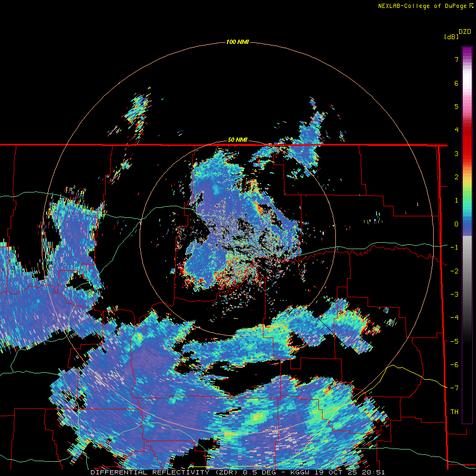Click the TH label on the color scale
476x476 pixels.
tap(454, 412)
